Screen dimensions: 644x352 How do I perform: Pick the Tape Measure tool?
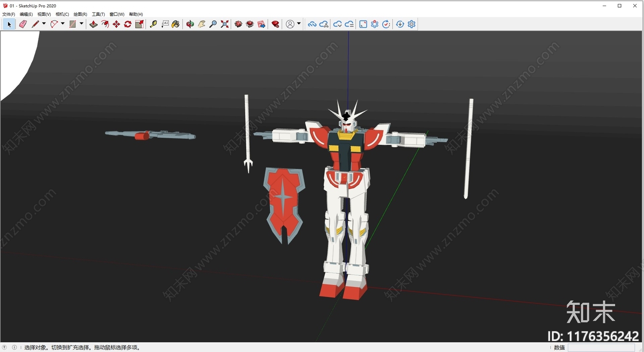(153, 24)
